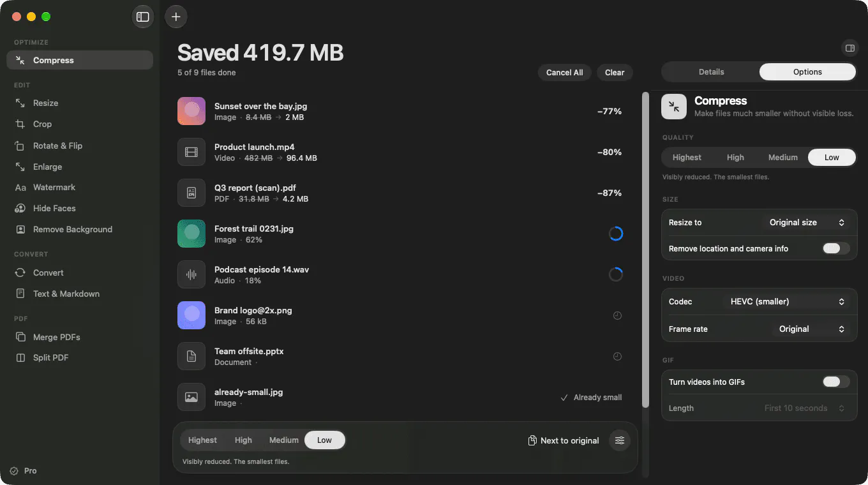868x485 pixels.
Task: Enable Turn videos into GIFs switch
Action: (x=836, y=382)
